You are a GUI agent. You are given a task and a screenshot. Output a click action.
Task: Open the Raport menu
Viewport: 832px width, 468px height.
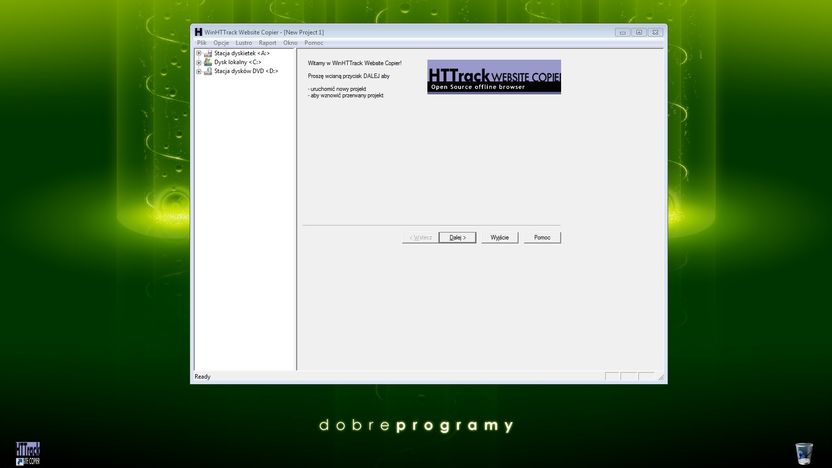coord(267,43)
